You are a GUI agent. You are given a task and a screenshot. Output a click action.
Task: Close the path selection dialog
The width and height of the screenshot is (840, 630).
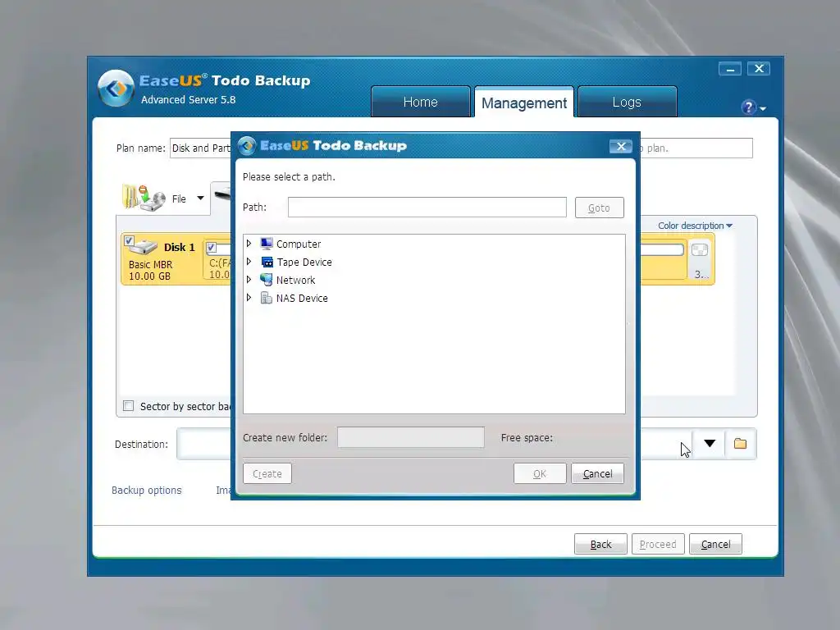coord(621,146)
